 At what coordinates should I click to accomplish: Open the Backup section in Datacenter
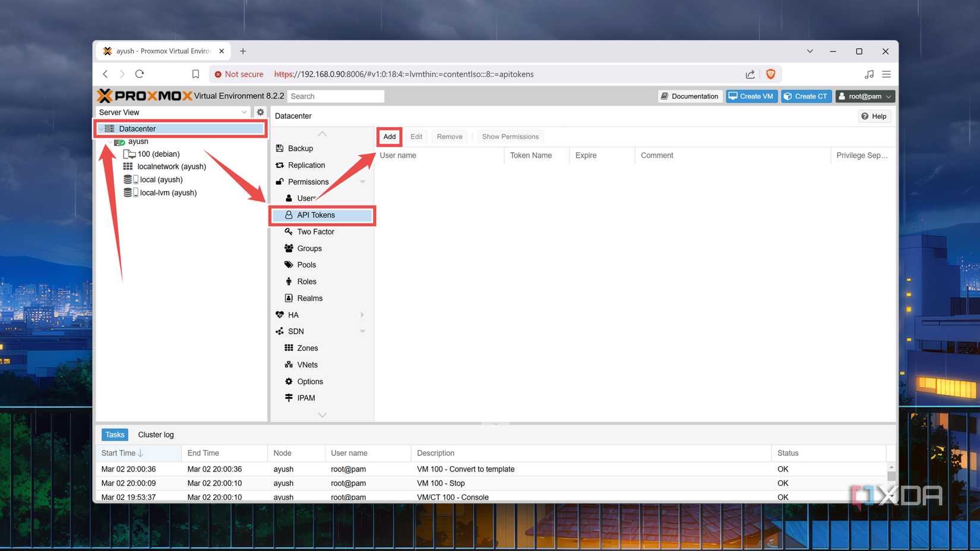coord(300,148)
